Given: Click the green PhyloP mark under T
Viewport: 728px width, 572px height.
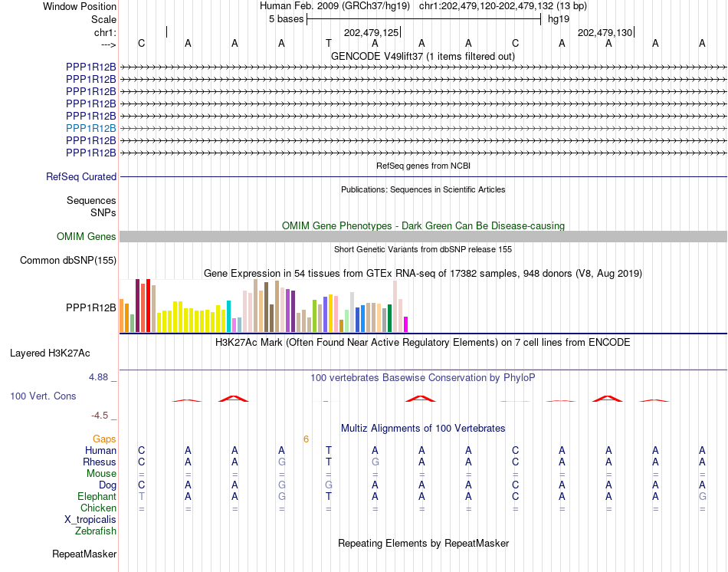Looking at the screenshot, I should point(326,401).
